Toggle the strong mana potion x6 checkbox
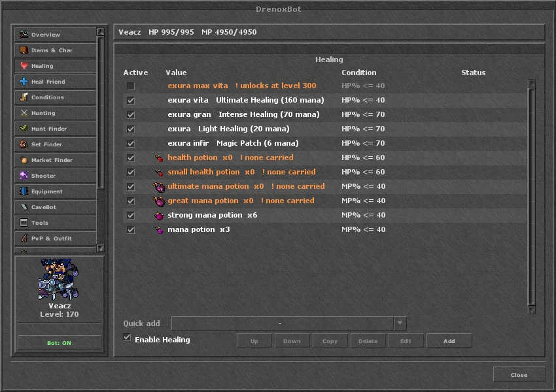The height and width of the screenshot is (392, 556). click(x=130, y=216)
